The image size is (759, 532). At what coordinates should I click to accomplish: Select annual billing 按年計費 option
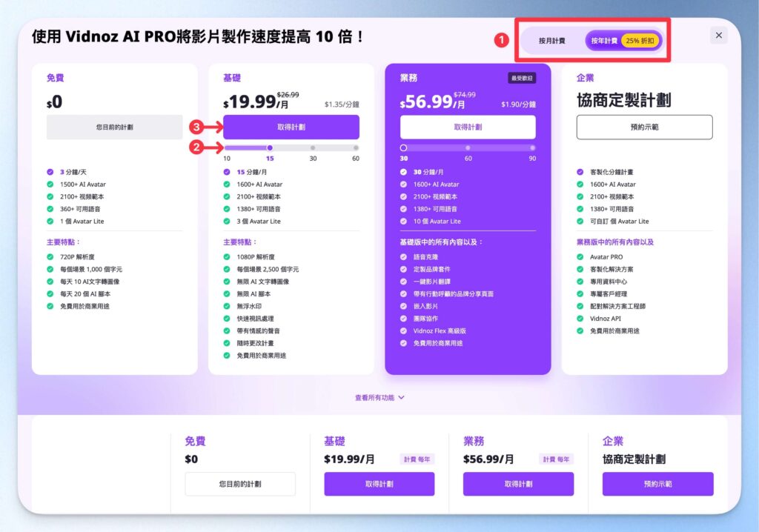(x=623, y=41)
